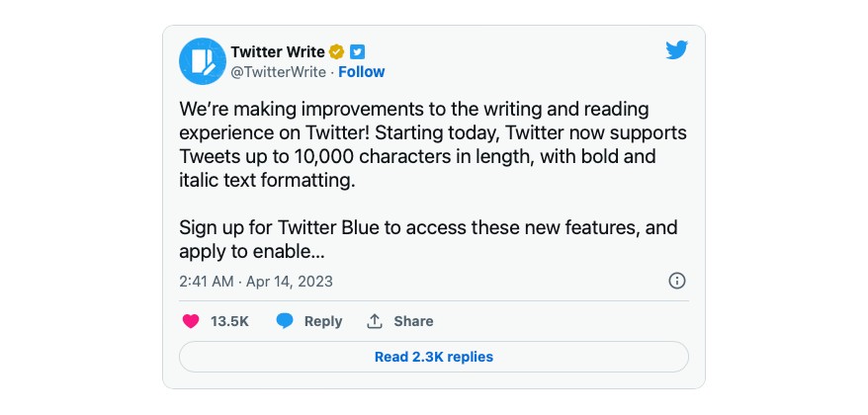The height and width of the screenshot is (415, 868).
Task: Like the tweet with the heart icon
Action: [x=191, y=321]
